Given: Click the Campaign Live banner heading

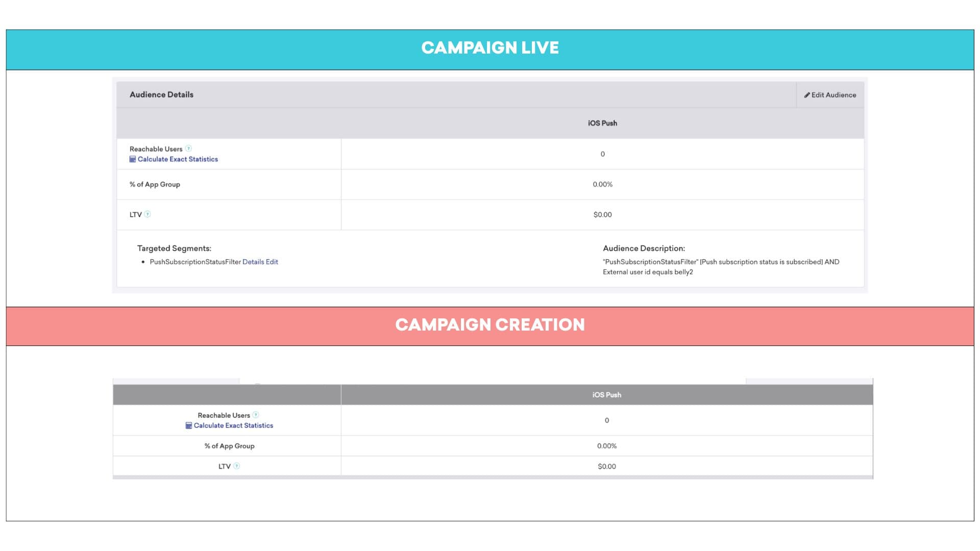Looking at the screenshot, I should pyautogui.click(x=489, y=48).
